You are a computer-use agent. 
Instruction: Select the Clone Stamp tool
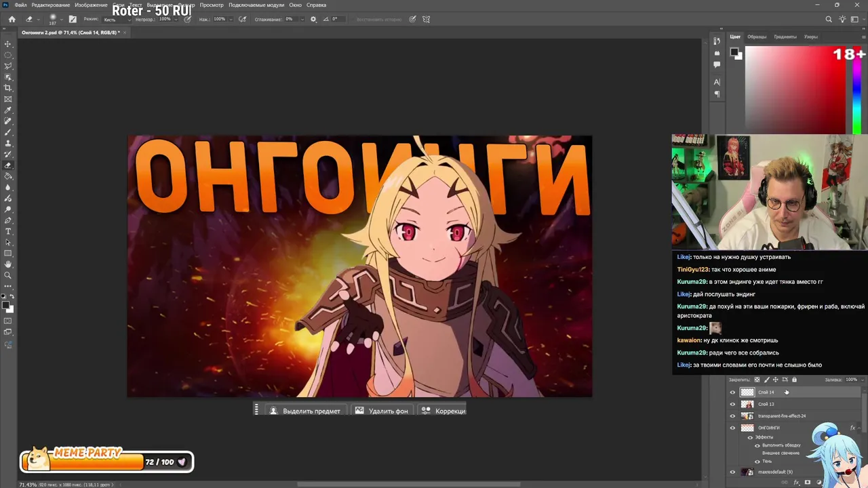[8, 143]
